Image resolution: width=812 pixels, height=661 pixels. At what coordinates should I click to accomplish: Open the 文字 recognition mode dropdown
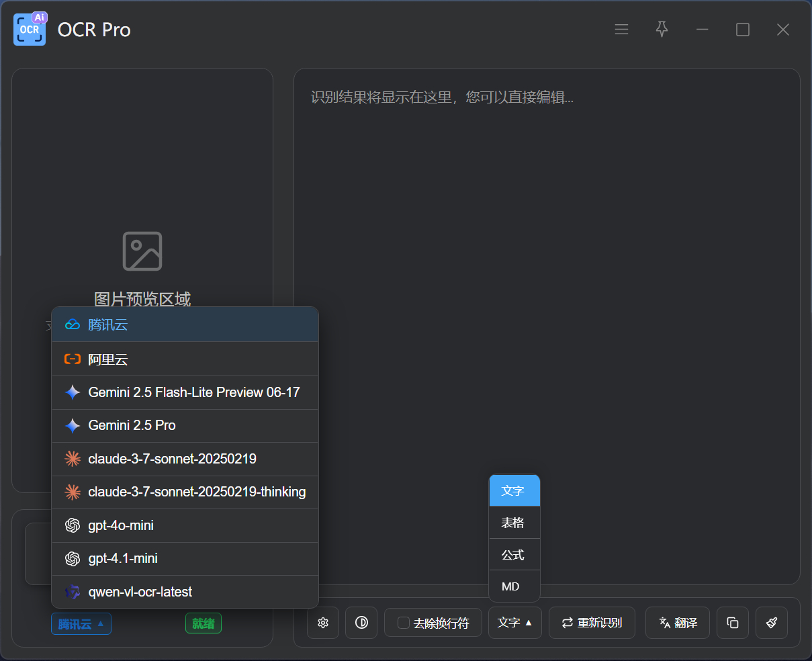[x=515, y=623]
